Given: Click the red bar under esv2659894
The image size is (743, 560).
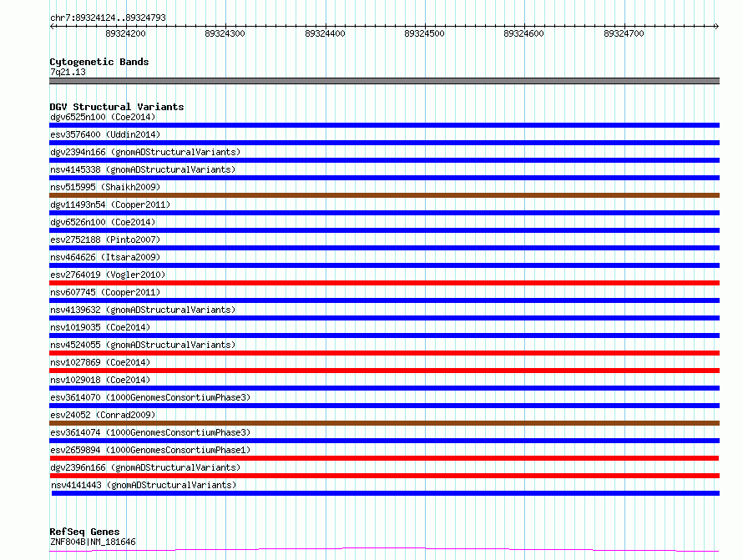Looking at the screenshot, I should tap(384, 458).
